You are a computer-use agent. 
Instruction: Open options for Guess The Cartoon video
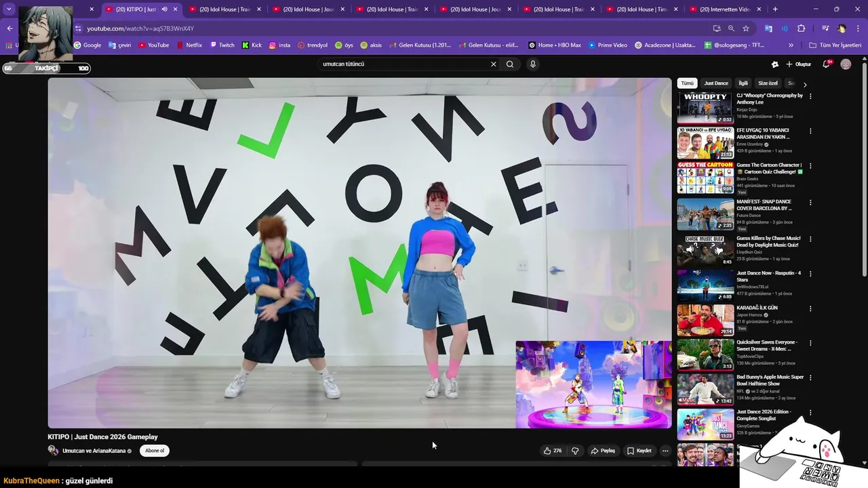[810, 166]
